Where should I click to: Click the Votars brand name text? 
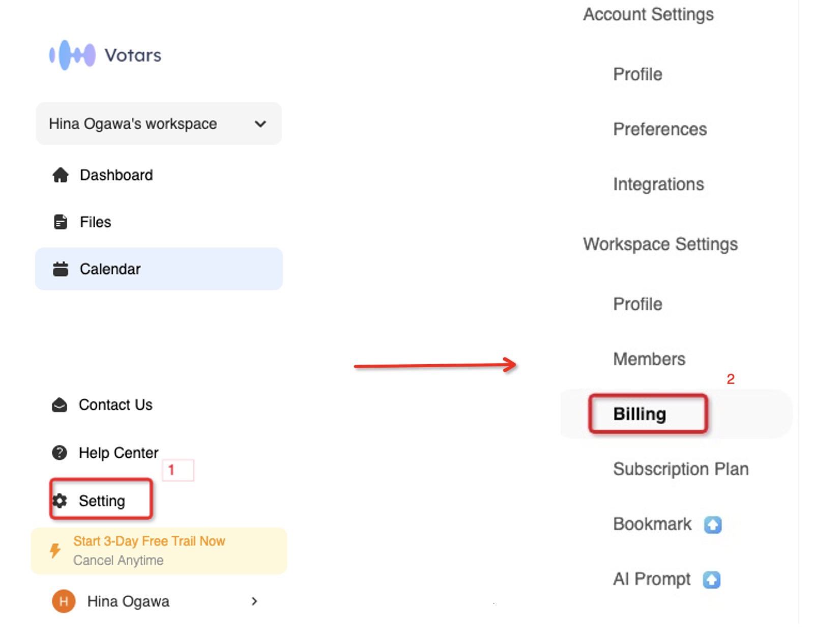(133, 55)
